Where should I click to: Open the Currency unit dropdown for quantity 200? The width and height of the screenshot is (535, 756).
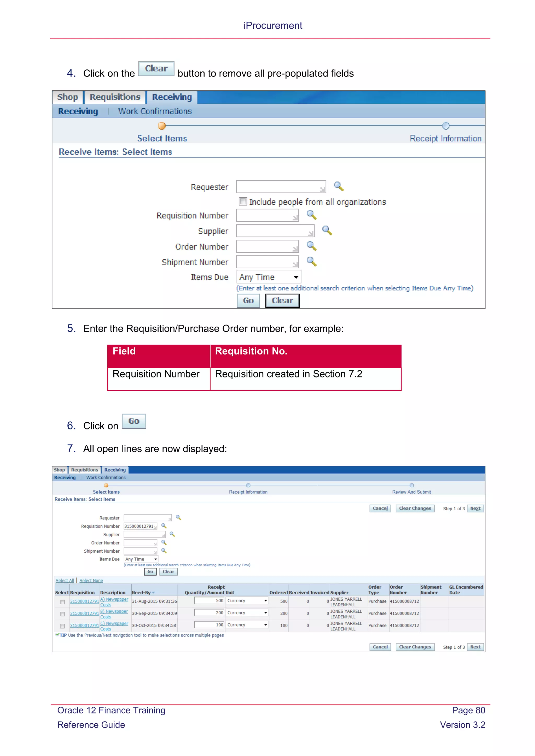(x=247, y=613)
